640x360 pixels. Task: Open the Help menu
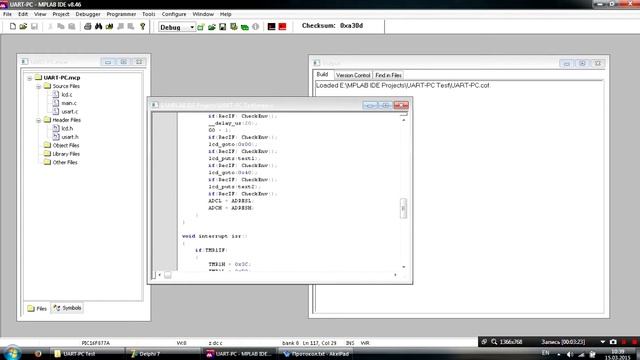click(226, 14)
